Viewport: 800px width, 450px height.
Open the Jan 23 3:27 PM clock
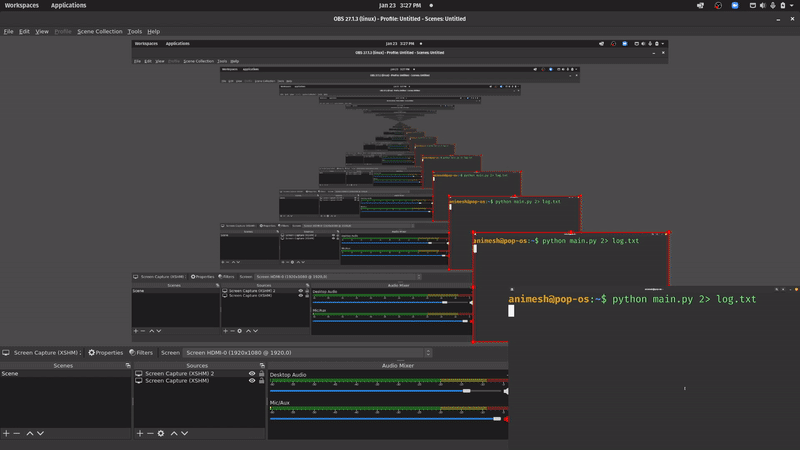tap(400, 6)
